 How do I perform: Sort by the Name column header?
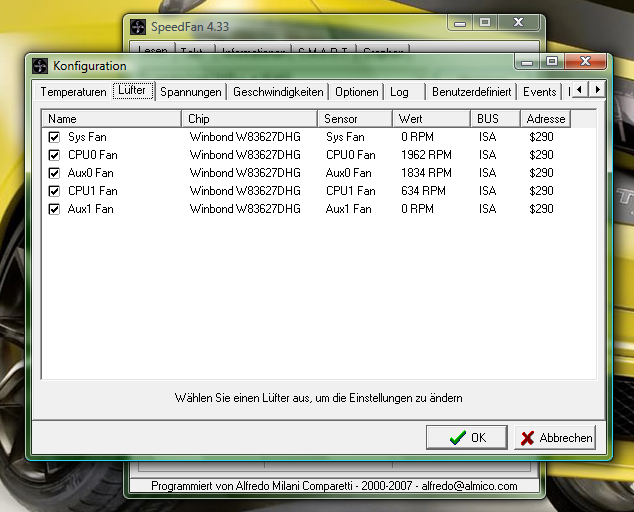coord(112,119)
